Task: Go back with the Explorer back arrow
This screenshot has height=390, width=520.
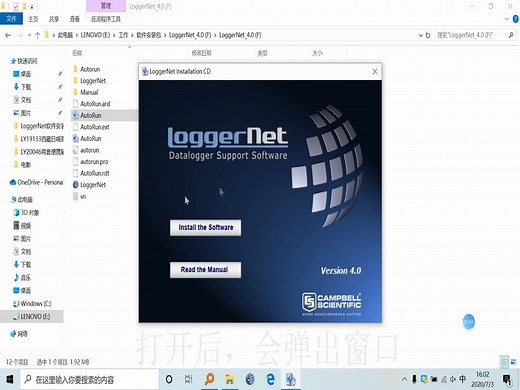Action: [x=8, y=35]
